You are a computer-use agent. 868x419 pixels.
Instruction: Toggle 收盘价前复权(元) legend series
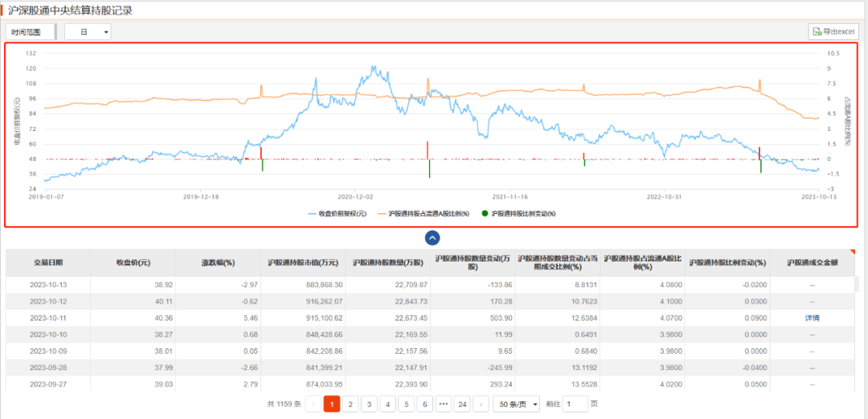point(337,214)
